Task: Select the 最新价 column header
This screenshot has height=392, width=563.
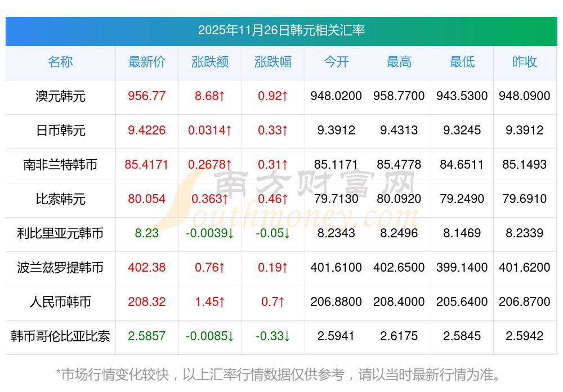Action: coord(146,62)
